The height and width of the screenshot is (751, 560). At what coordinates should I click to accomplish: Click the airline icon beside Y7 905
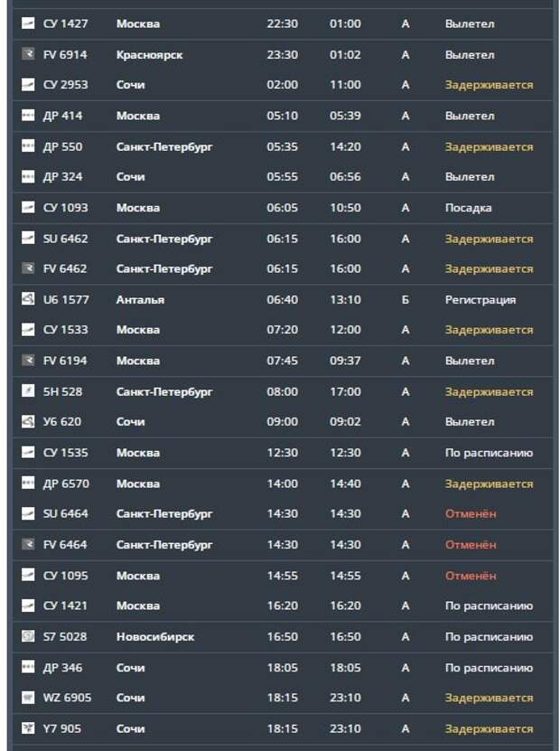[x=28, y=728]
